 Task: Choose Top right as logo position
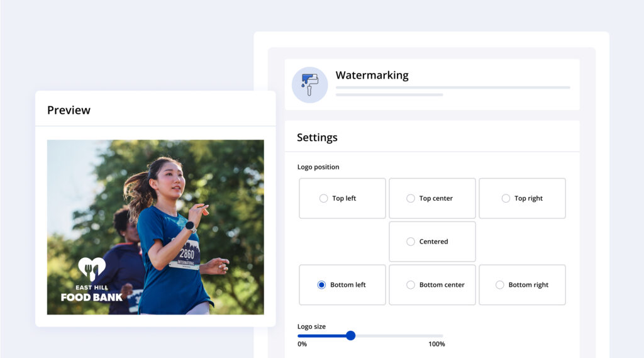(506, 198)
